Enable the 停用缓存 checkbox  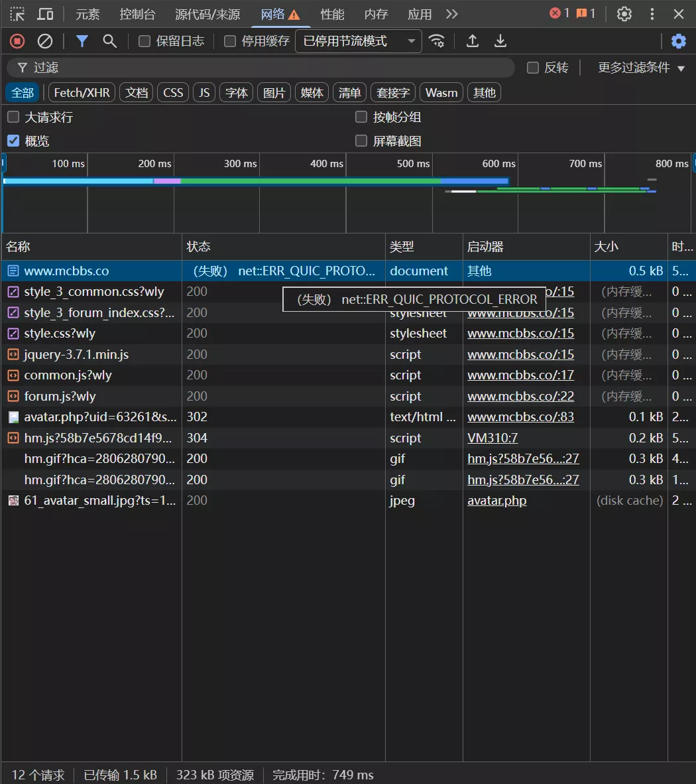[230, 41]
